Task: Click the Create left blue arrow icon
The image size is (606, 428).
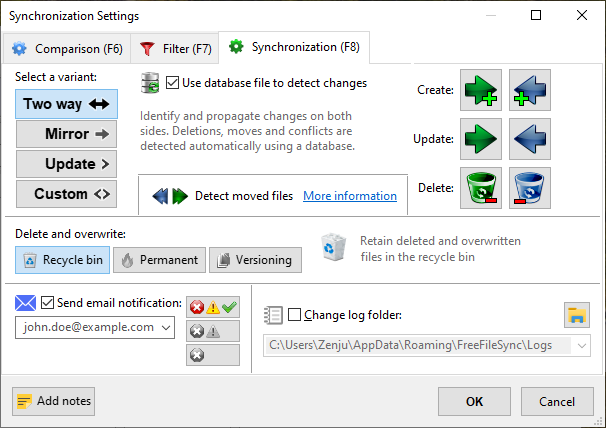Action: coord(530,90)
